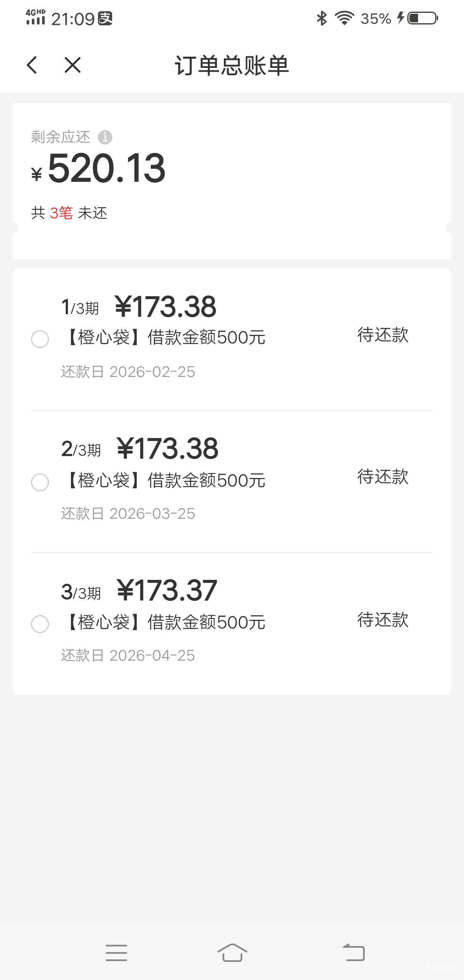Image resolution: width=464 pixels, height=980 pixels.
Task: Tap 待还款 status for first installment
Action: pos(383,335)
